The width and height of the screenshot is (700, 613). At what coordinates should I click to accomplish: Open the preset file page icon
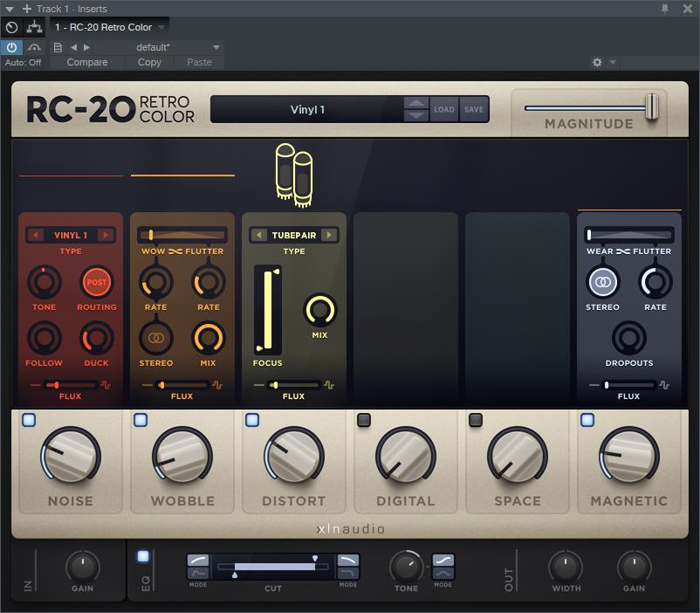pos(58,47)
